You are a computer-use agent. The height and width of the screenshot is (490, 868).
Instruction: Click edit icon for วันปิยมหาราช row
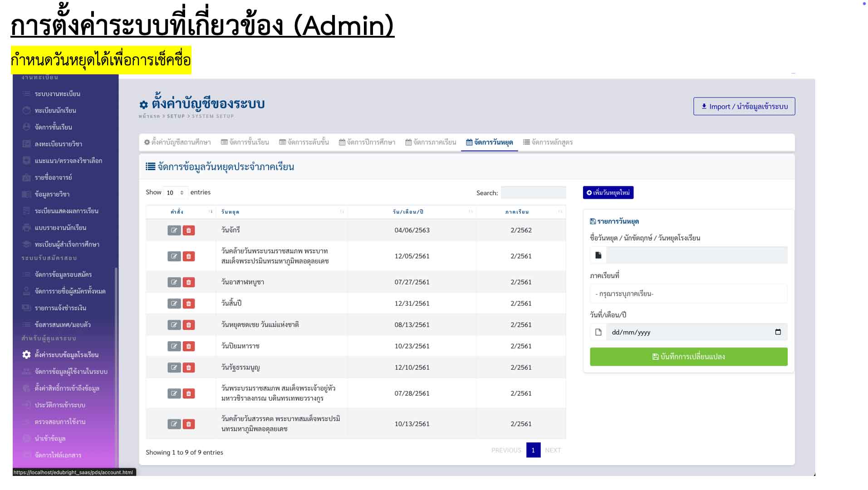(x=174, y=346)
